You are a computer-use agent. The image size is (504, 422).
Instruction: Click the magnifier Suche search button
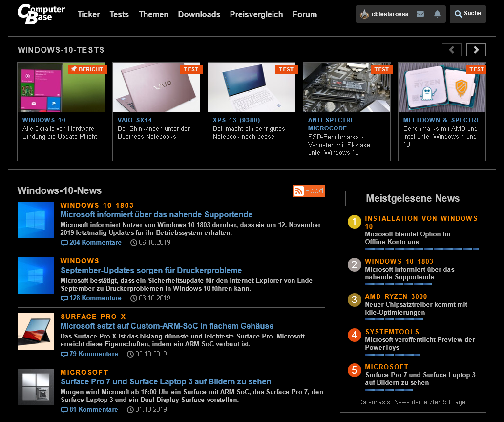pyautogui.click(x=468, y=14)
